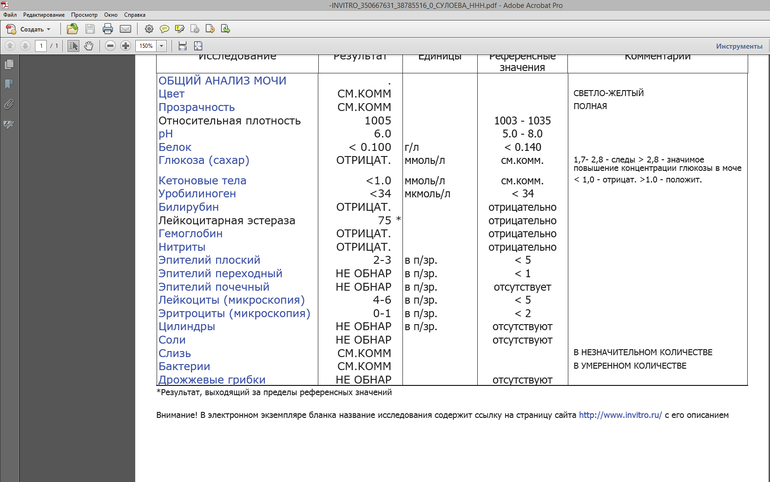Open the Цилиндры link

click(187, 326)
